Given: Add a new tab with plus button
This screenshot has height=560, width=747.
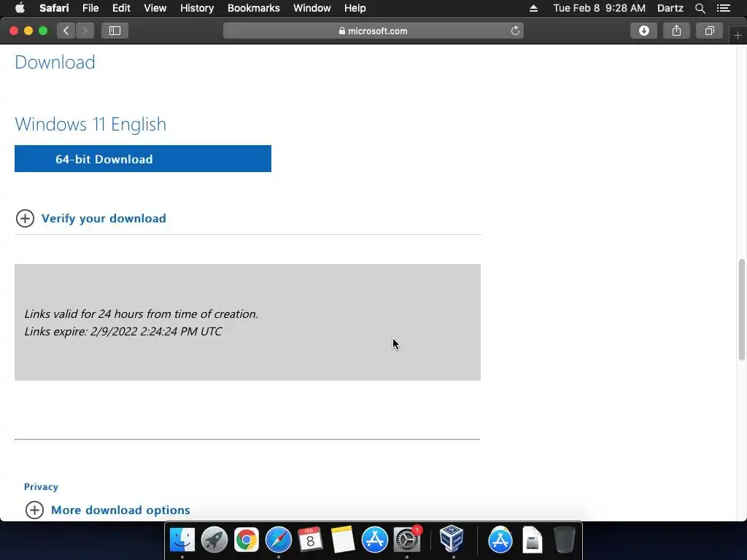Looking at the screenshot, I should tap(738, 35).
